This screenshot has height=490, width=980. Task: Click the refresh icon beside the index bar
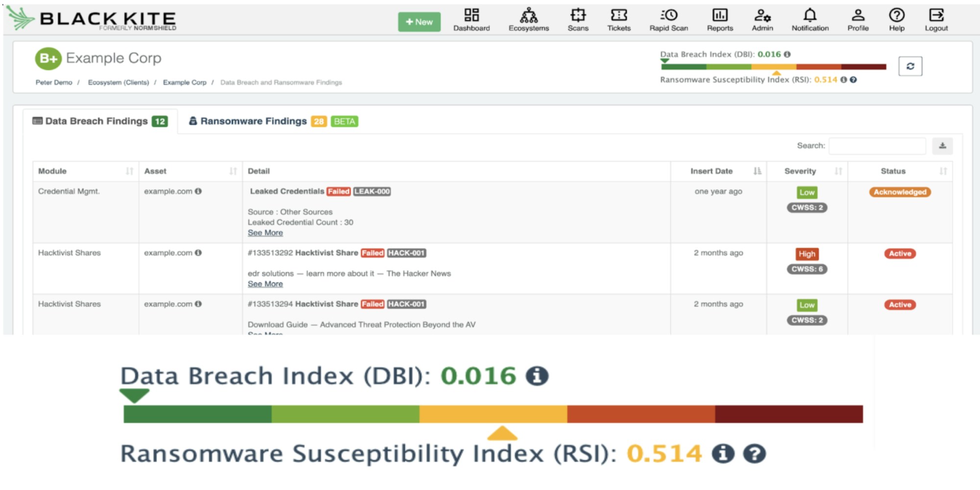910,66
